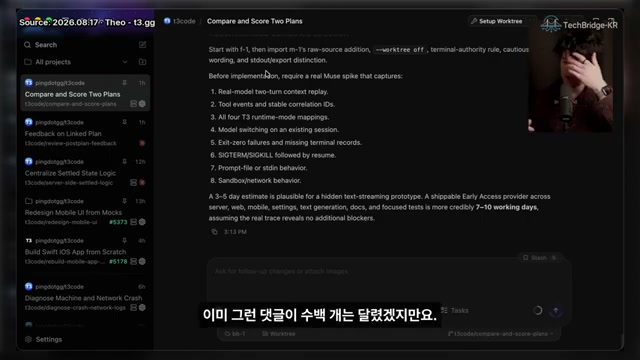The height and width of the screenshot is (360, 640).
Task: Open pull request #5178 link
Action: pyautogui.click(x=118, y=262)
